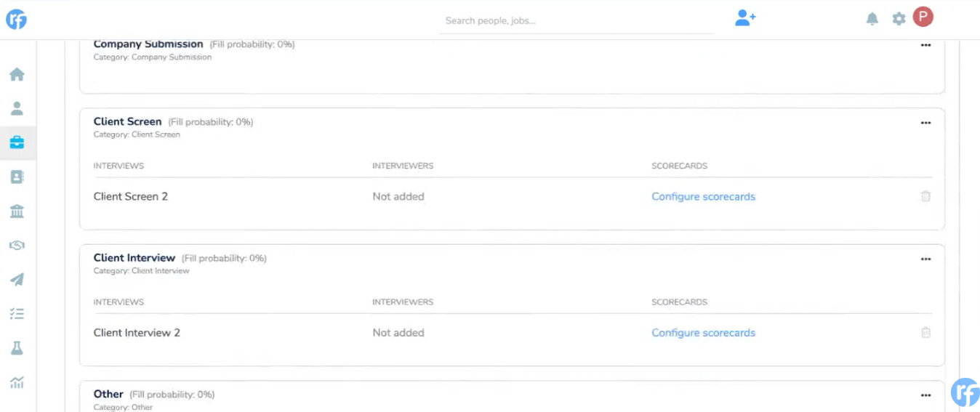Open the flask lab sidebar icon
The width and height of the screenshot is (980, 412).
[x=17, y=348]
